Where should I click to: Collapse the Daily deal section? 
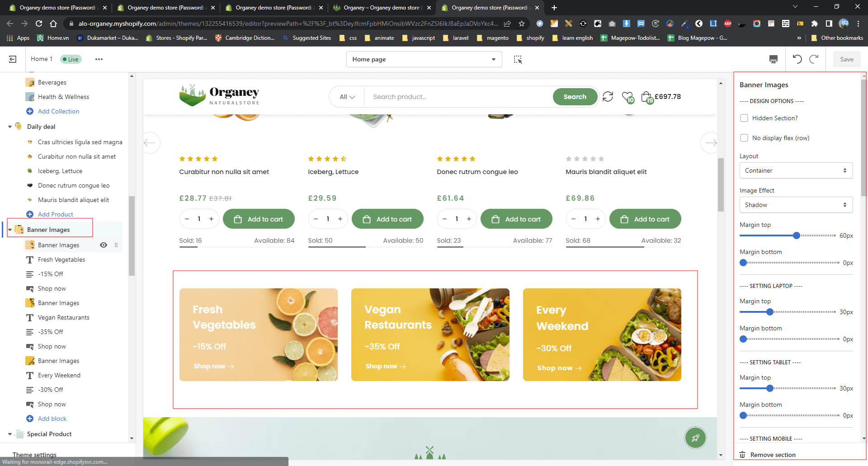point(10,127)
